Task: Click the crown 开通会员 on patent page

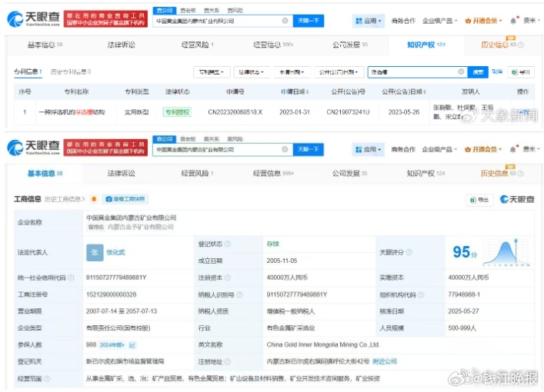Action: click(x=484, y=21)
